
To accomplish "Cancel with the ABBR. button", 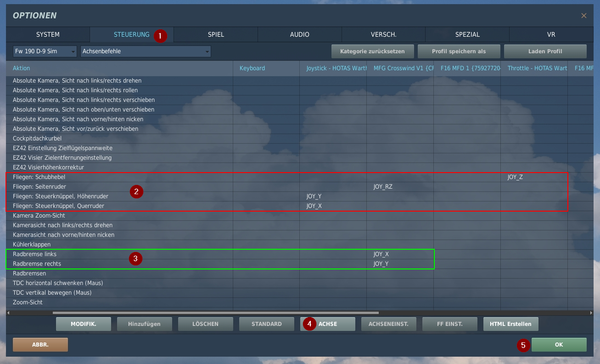I will (40, 345).
